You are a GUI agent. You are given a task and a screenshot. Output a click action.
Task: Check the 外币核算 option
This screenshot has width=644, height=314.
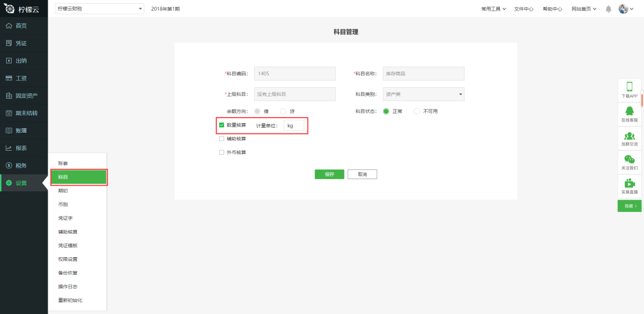pyautogui.click(x=221, y=152)
